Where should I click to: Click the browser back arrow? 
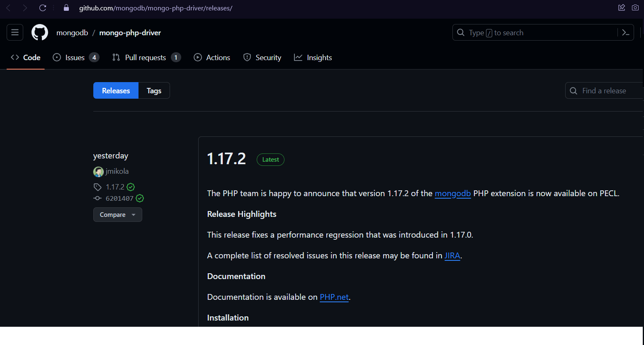click(x=8, y=8)
